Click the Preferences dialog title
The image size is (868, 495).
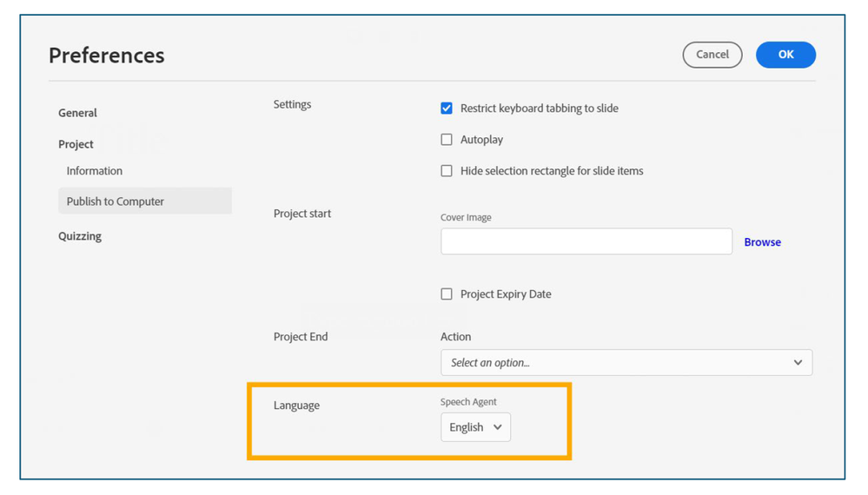pyautogui.click(x=106, y=56)
